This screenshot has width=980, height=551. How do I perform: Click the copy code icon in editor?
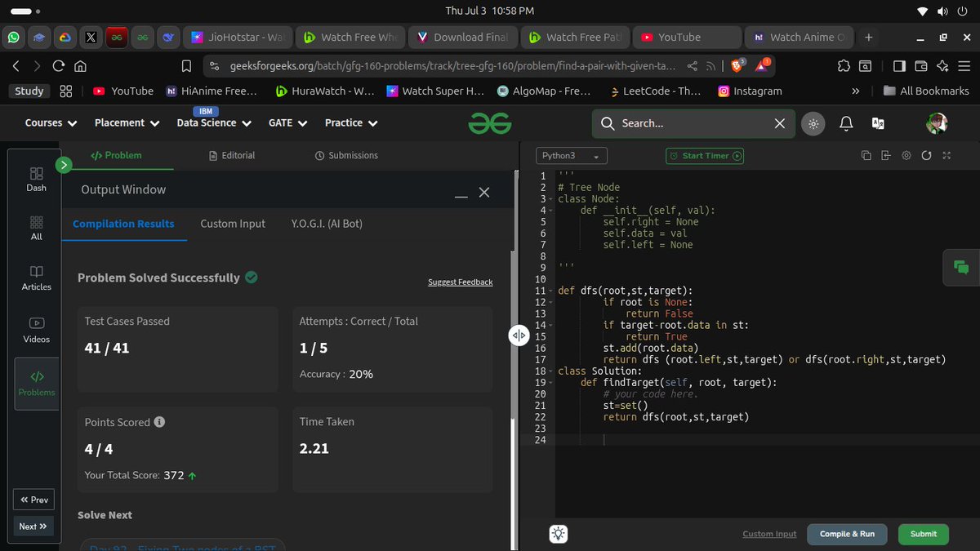click(x=866, y=155)
